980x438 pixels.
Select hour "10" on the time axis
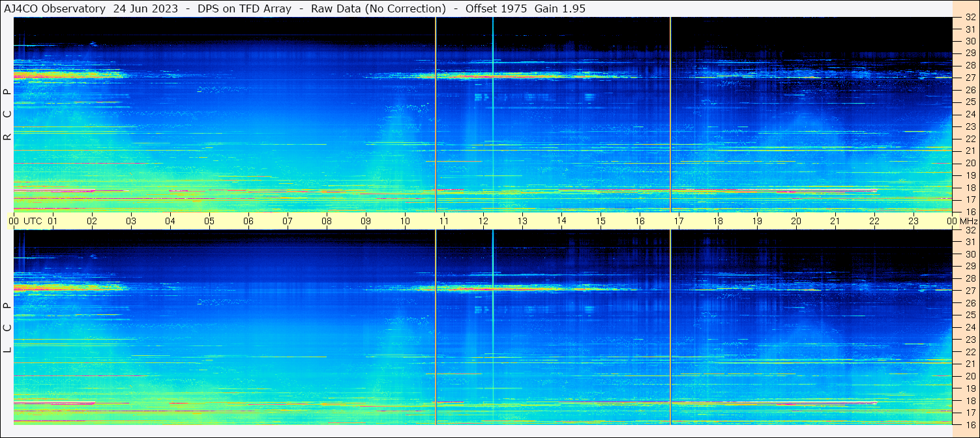coord(405,221)
